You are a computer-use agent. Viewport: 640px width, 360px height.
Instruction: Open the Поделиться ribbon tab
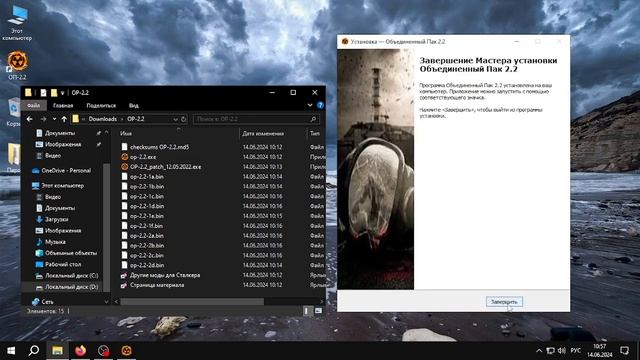(101, 105)
